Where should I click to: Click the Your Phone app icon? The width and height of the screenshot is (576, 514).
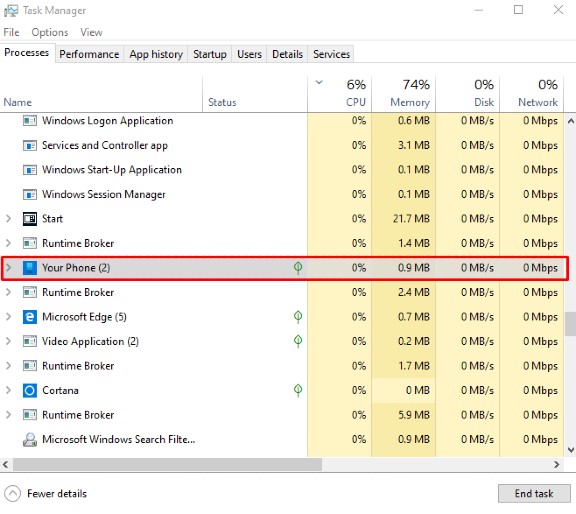click(x=30, y=268)
